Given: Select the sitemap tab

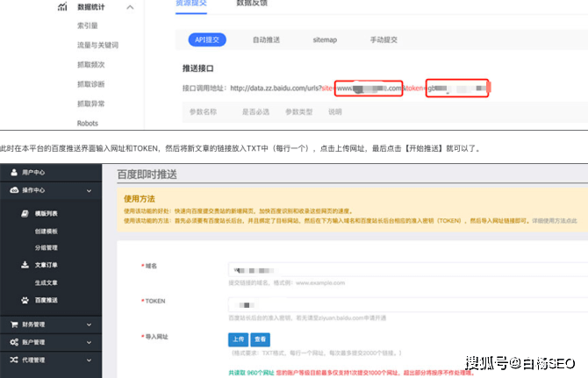Looking at the screenshot, I should tap(325, 39).
